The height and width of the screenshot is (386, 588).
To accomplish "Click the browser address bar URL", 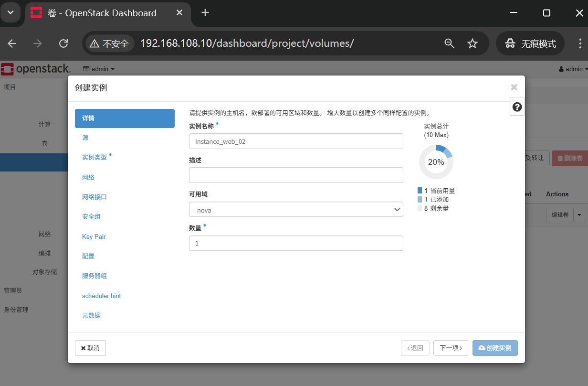I will tap(247, 44).
